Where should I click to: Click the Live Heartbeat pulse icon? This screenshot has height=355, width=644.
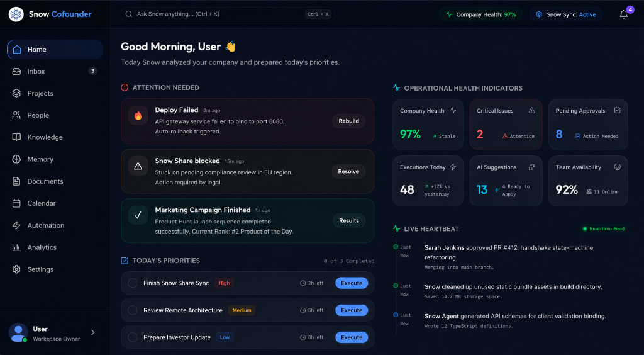(x=396, y=229)
